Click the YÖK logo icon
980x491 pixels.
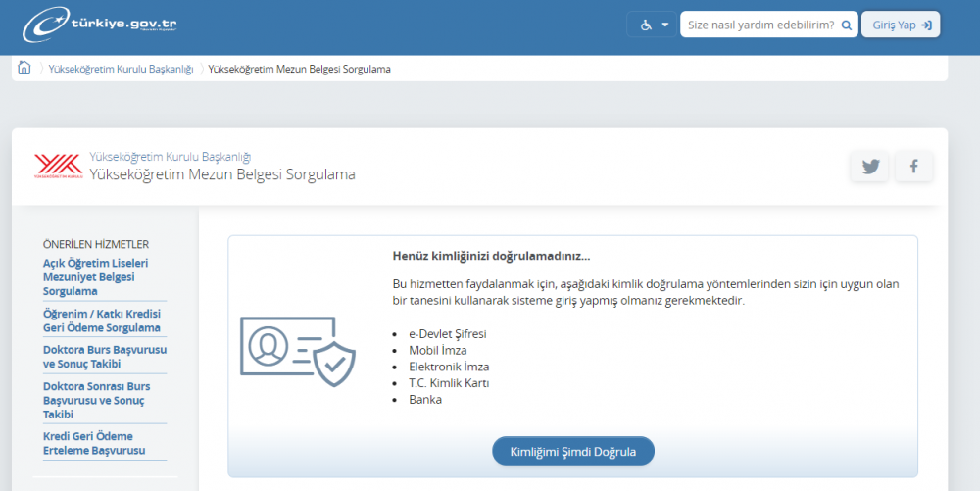(x=59, y=166)
